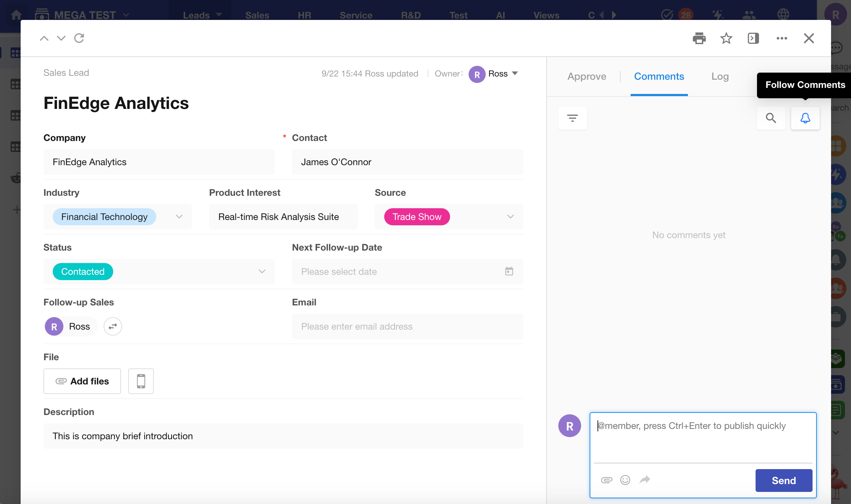
Task: Toggle Follow Comments bell
Action: click(x=805, y=118)
